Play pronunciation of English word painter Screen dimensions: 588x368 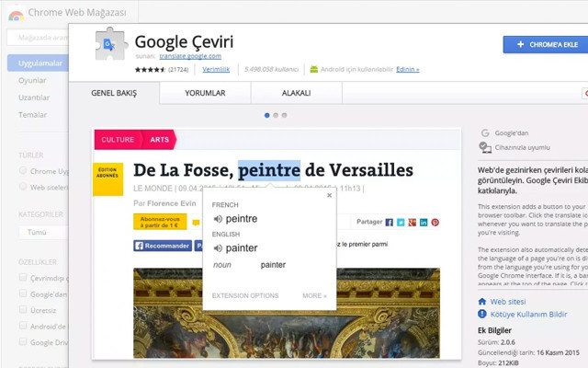click(218, 248)
